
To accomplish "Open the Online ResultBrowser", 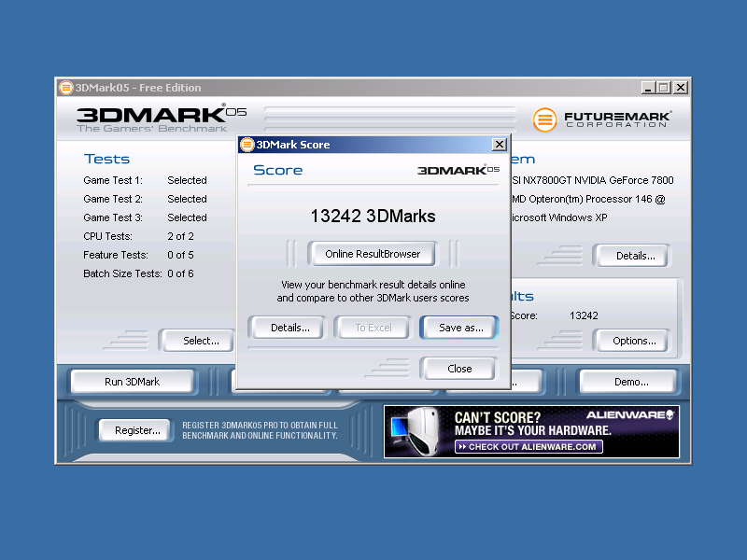I will tap(372, 254).
